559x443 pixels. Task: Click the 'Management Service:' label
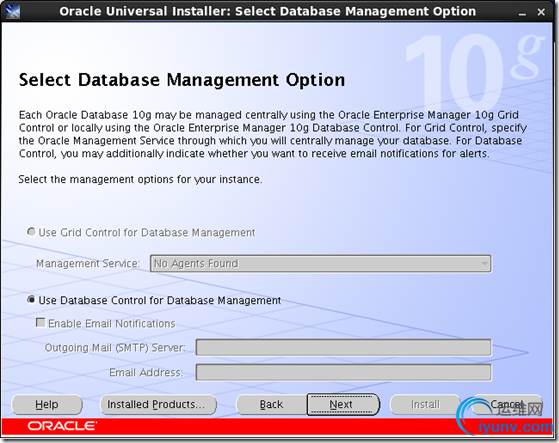pos(88,264)
